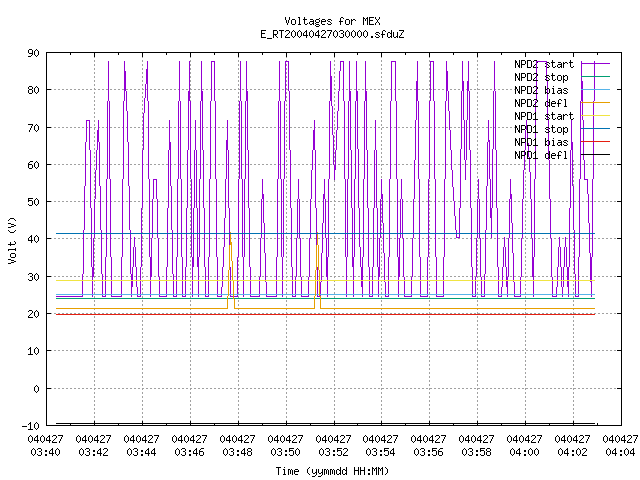Click the y-axis tick value 70
Screen dimensions: 640x480
coord(33,128)
